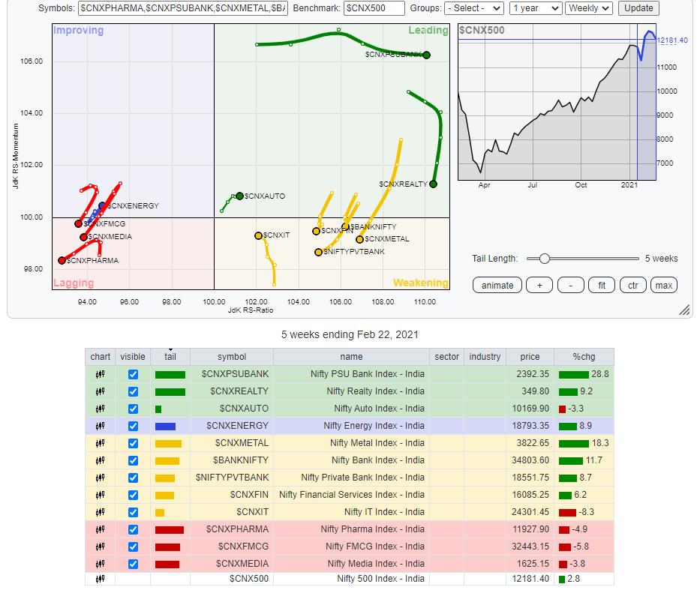Open chart icon for $CNXAUTO row
This screenshot has width=700, height=593.
(x=100, y=409)
